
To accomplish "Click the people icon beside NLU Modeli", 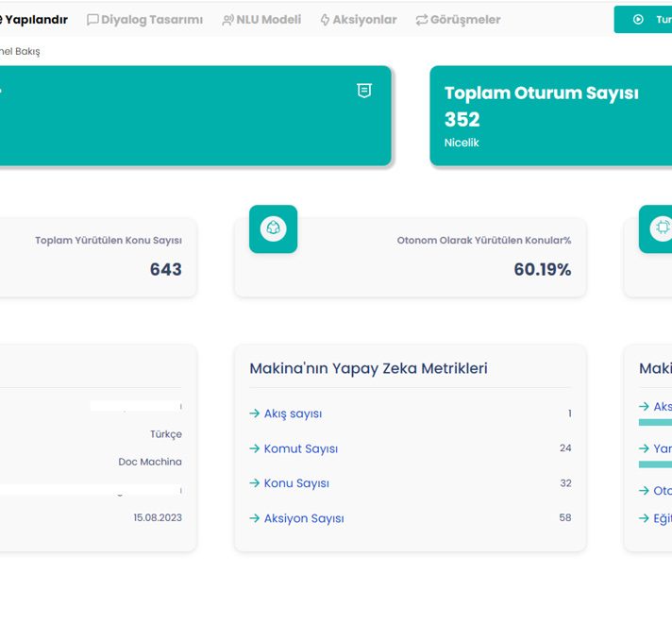I will click(228, 20).
